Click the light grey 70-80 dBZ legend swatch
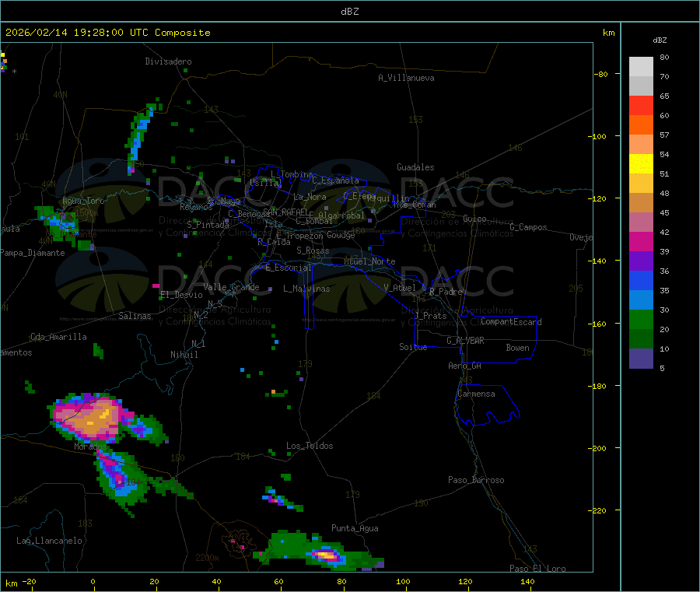Screen dimensions: 700x592 (641, 67)
